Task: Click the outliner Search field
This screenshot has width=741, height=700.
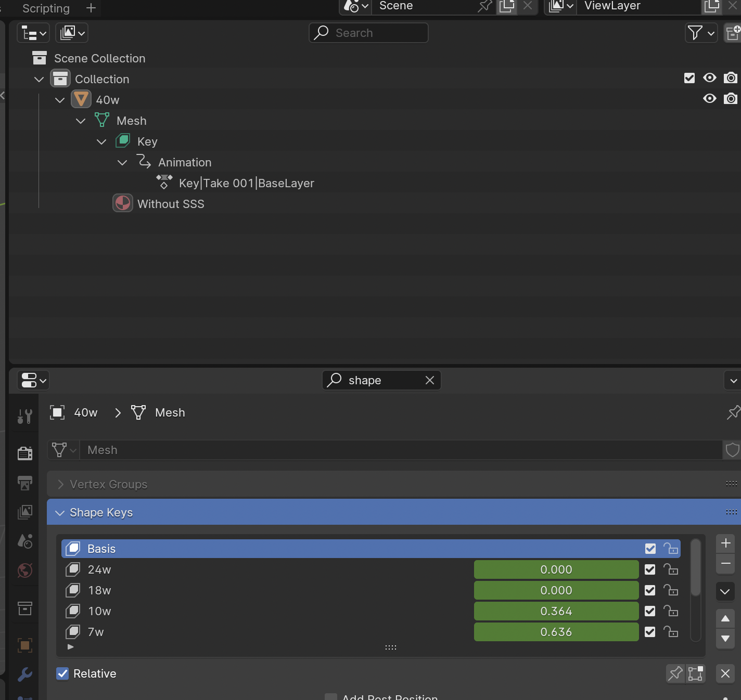Action: [x=375, y=33]
